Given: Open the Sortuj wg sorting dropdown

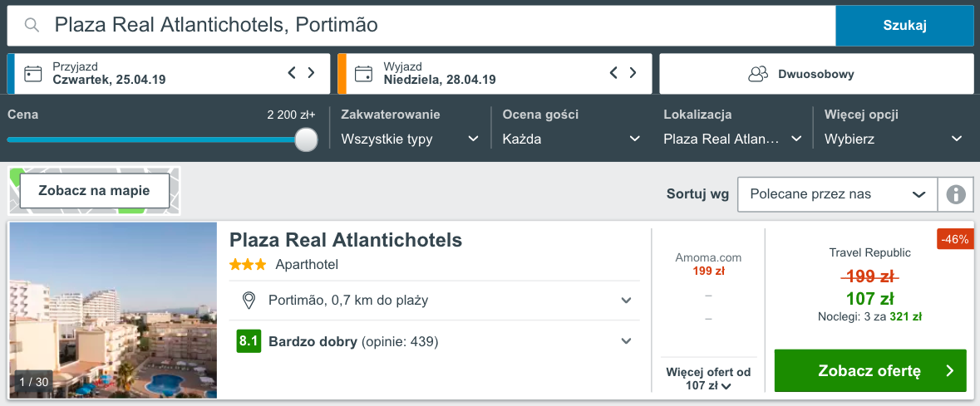Looking at the screenshot, I should tap(837, 194).
